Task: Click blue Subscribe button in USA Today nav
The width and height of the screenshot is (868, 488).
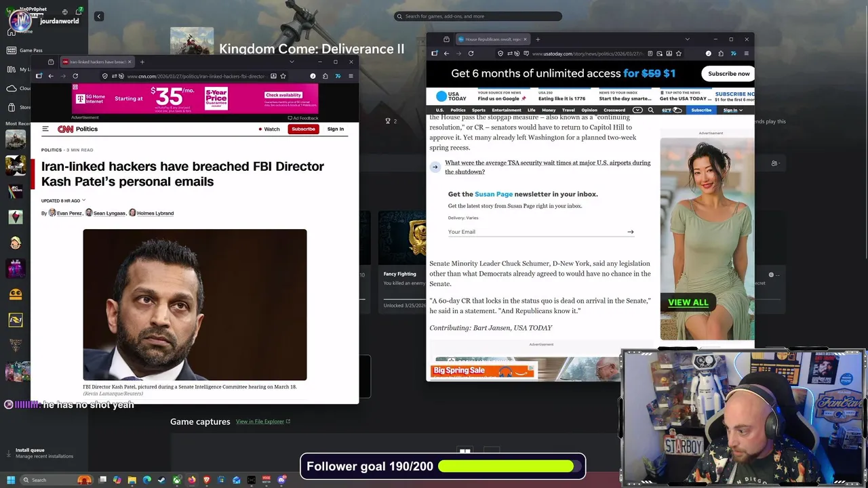Action: click(x=701, y=110)
